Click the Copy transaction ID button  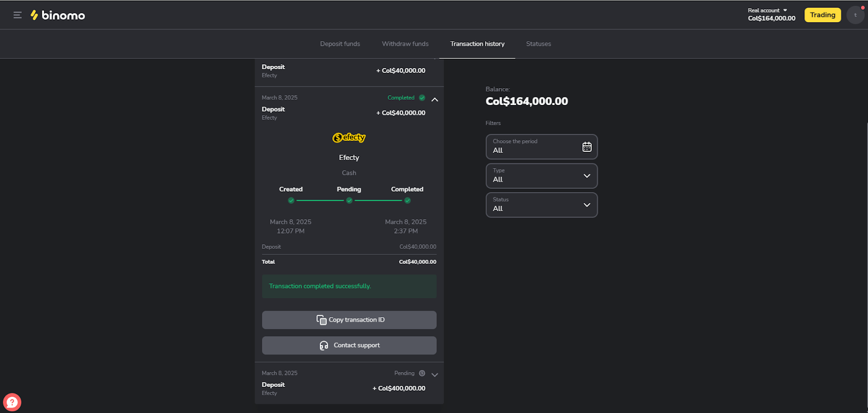349,320
